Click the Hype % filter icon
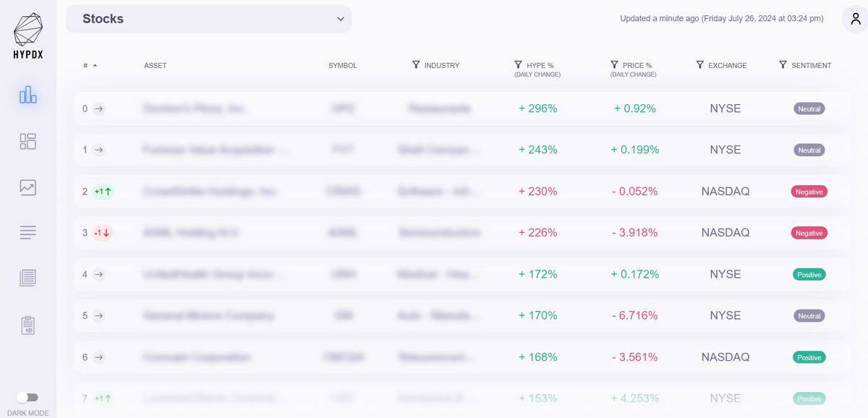This screenshot has height=418, width=868. pos(518,65)
